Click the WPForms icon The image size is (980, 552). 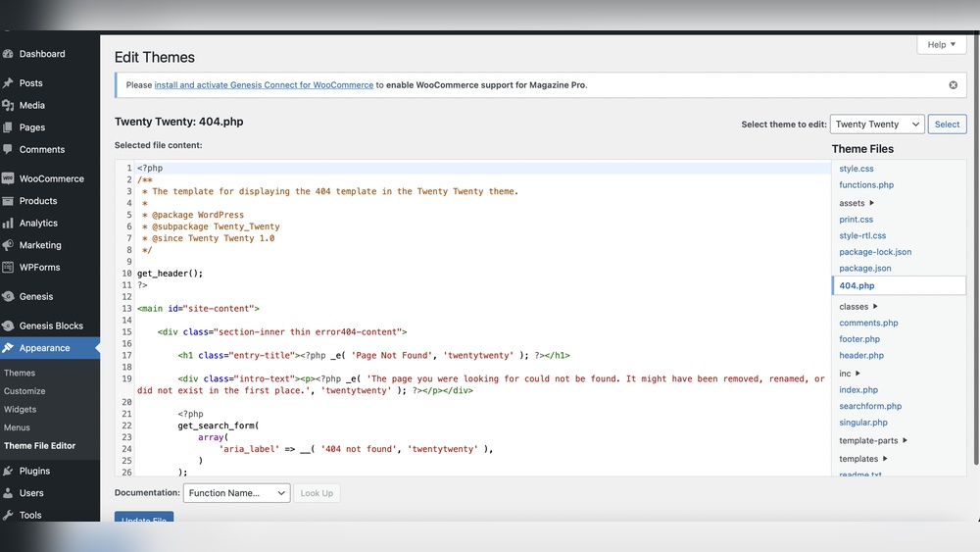click(x=8, y=267)
